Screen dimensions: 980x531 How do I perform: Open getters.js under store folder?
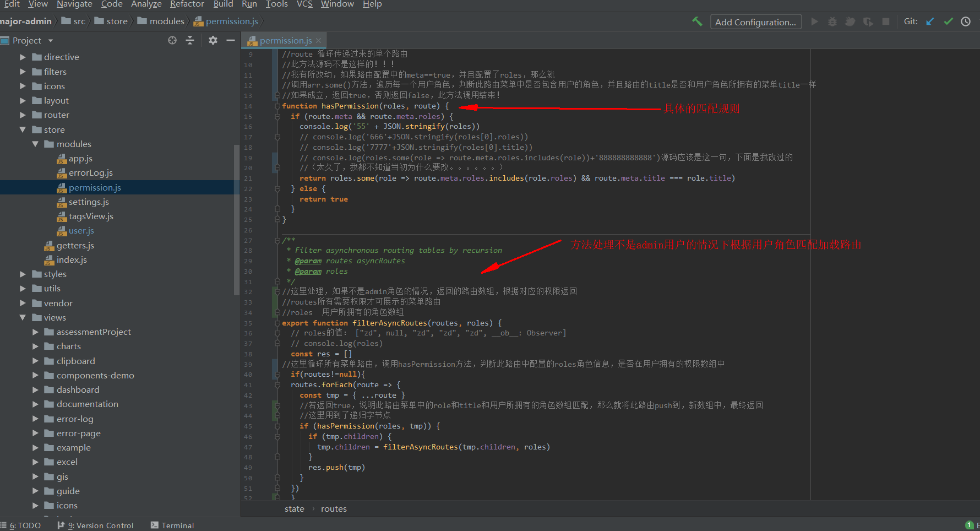point(75,246)
